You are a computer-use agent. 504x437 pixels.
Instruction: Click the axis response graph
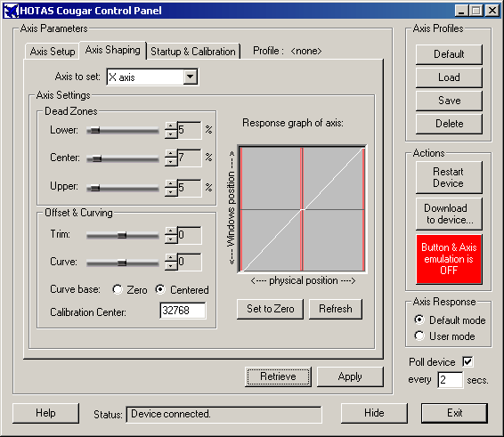click(302, 209)
